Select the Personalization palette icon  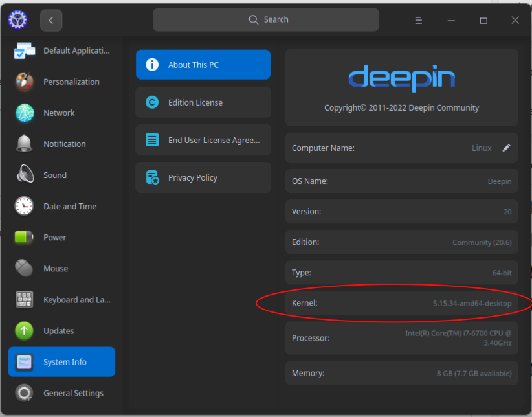(x=25, y=82)
